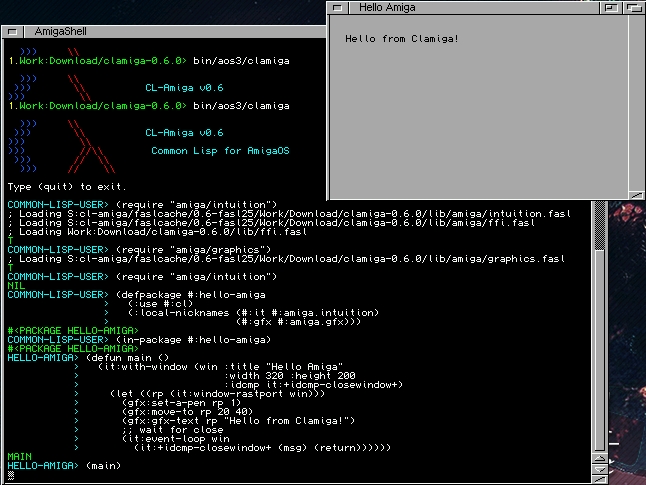Click the '(gfx:move-to rp 20 40)' line

(187, 412)
